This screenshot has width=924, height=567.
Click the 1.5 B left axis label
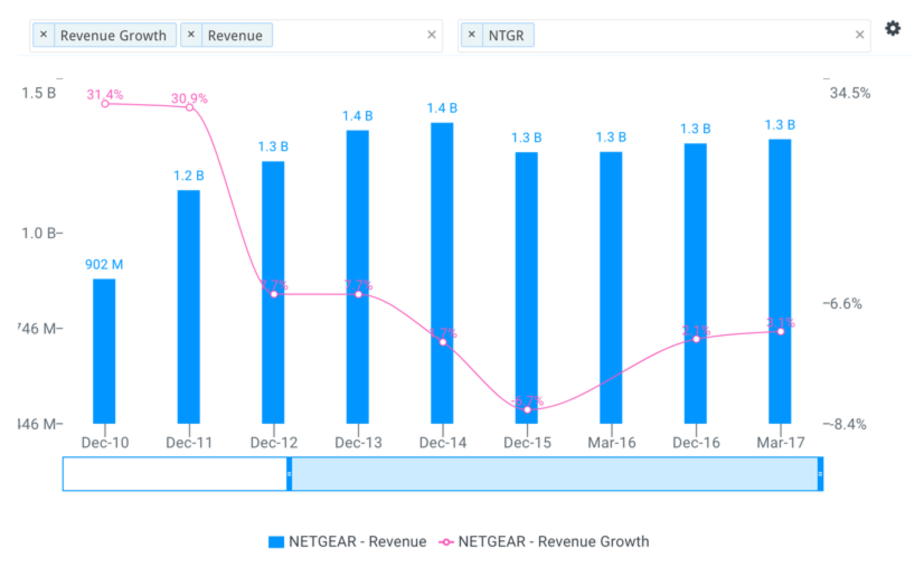[39, 93]
